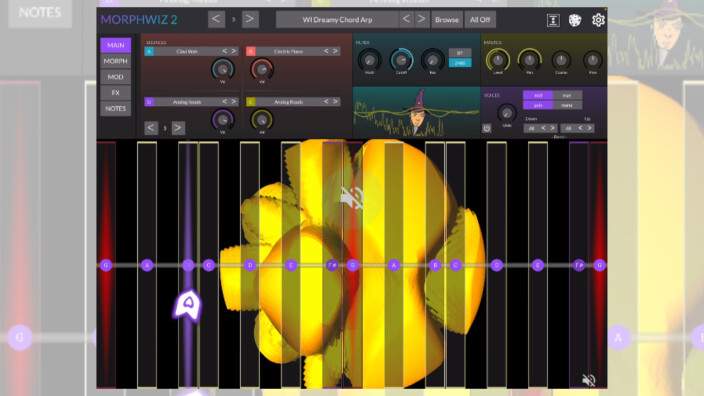Click the muted speaker icon at bottom right
This screenshot has height=396, width=704.
(589, 380)
